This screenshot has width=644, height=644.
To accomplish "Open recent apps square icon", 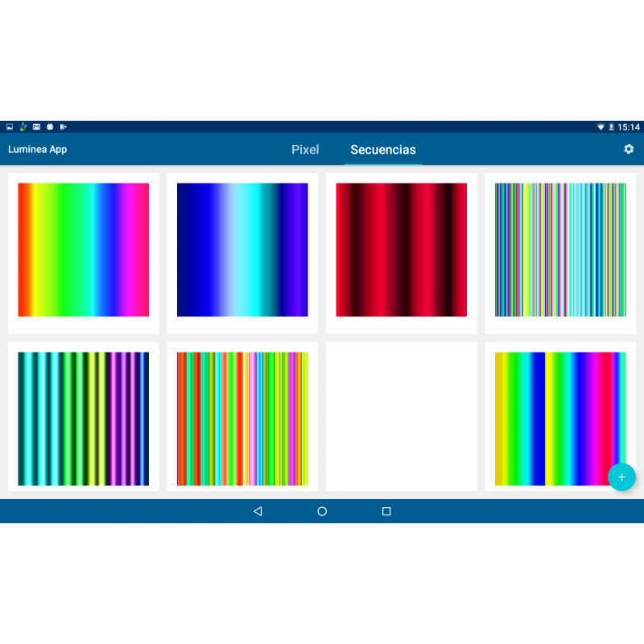I will click(x=386, y=511).
